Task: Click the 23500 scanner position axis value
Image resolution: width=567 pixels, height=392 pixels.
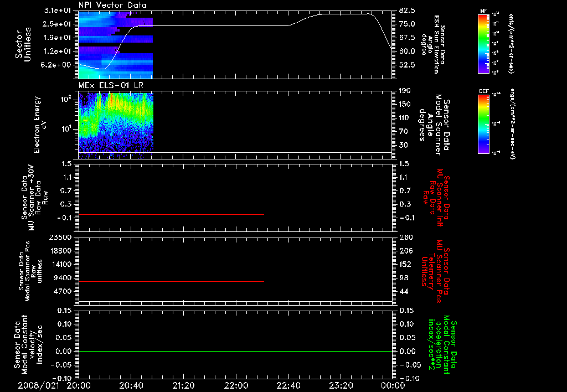Action: [x=59, y=237]
